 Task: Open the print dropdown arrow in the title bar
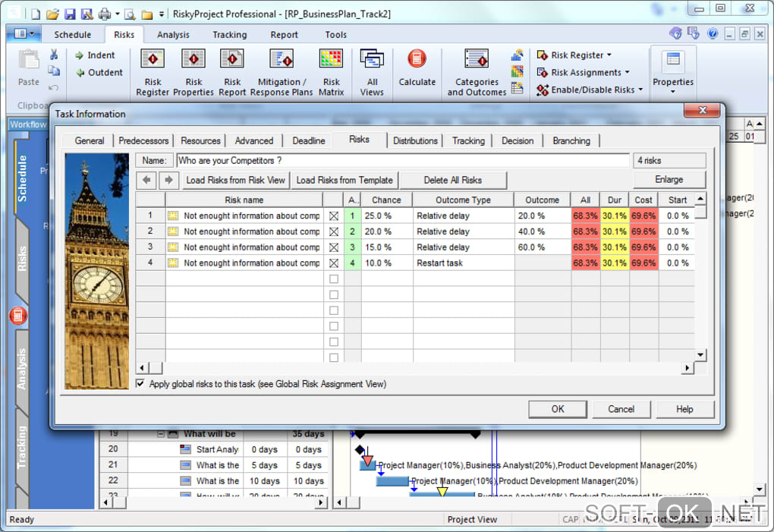(118, 14)
